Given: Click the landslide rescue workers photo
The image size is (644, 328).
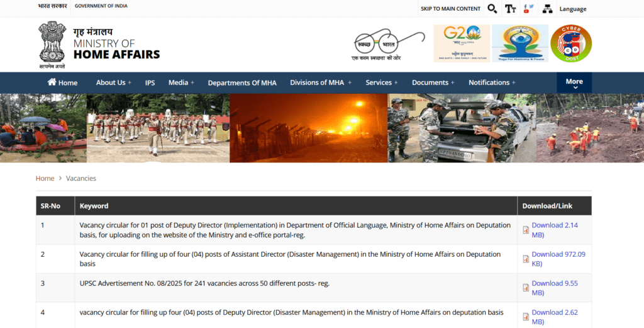Looking at the screenshot, I should [x=590, y=128].
